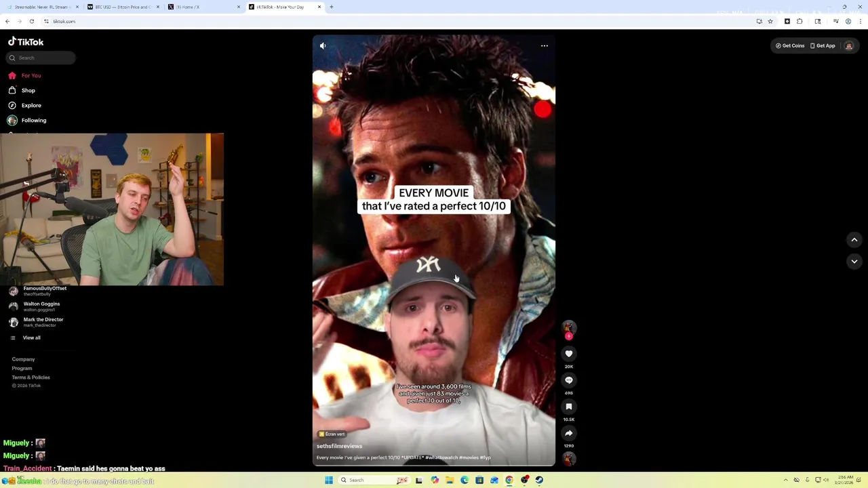Open the taskbar clock and date
The image size is (868, 488).
(x=845, y=480)
